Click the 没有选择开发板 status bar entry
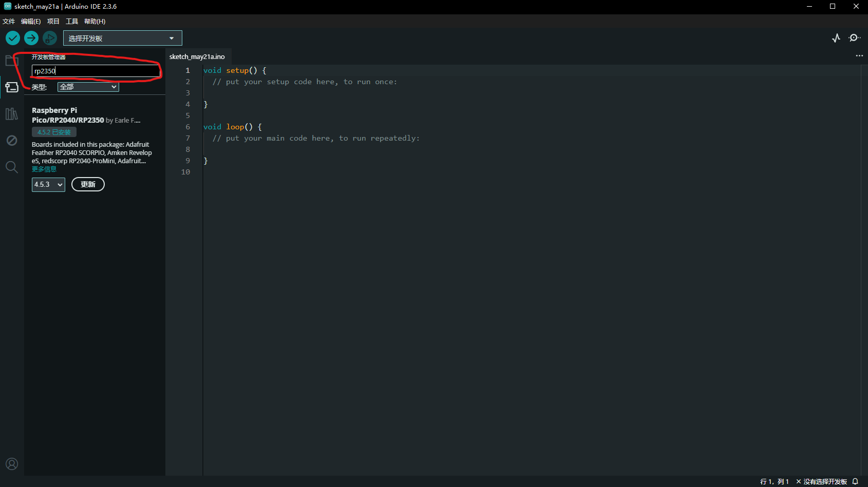 pyautogui.click(x=821, y=481)
